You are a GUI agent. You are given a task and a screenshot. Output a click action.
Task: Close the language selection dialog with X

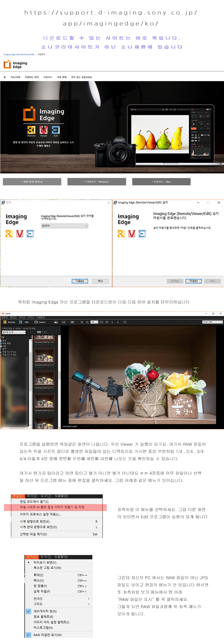[x=109, y=203]
